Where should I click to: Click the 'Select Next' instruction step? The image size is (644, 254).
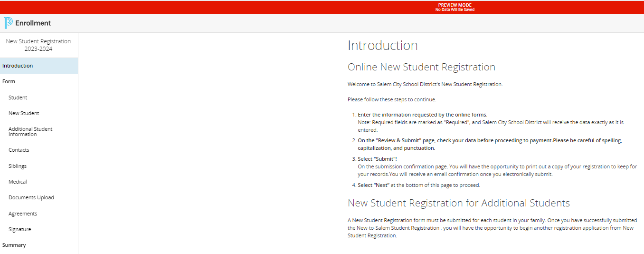(x=418, y=185)
